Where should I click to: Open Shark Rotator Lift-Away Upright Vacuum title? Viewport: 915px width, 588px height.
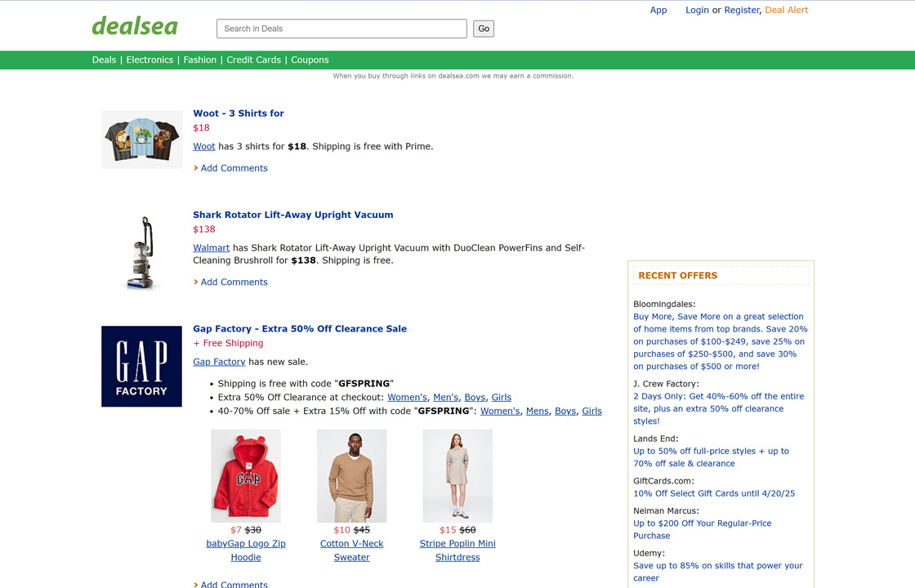tap(293, 215)
